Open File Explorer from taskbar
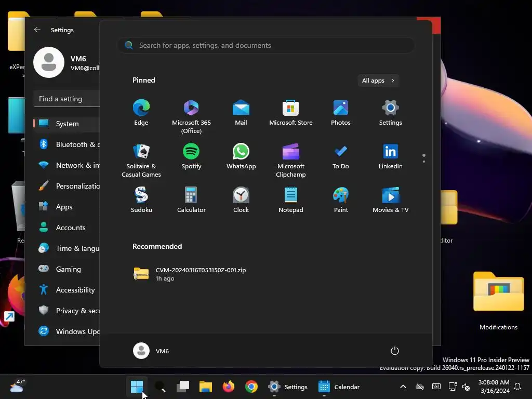Image resolution: width=532 pixels, height=399 pixels. pos(206,387)
